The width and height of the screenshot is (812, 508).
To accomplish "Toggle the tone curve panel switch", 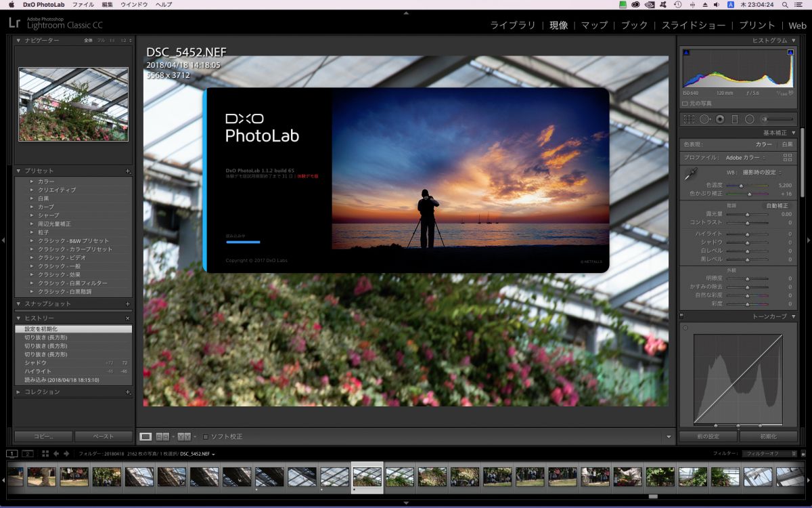I will 681,316.
